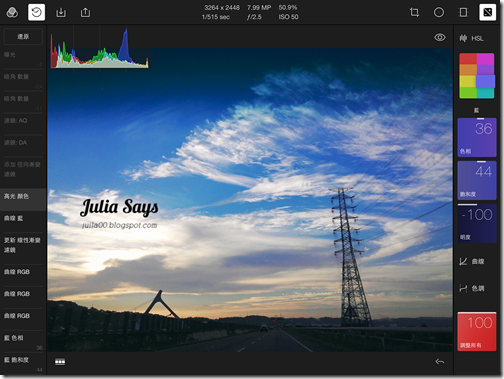
Task: Pick the red swatch in HSL grid
Action: click(468, 59)
